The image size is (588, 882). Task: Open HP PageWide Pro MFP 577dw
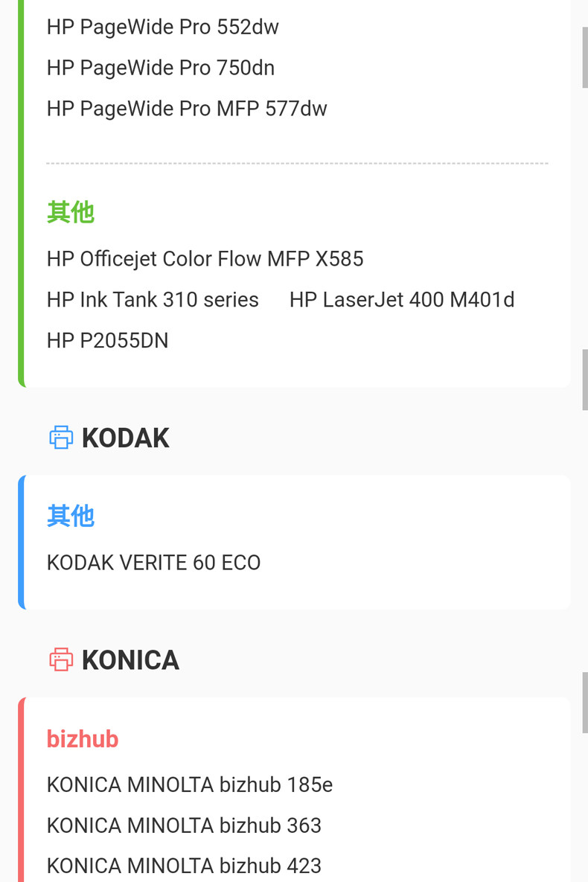point(187,109)
